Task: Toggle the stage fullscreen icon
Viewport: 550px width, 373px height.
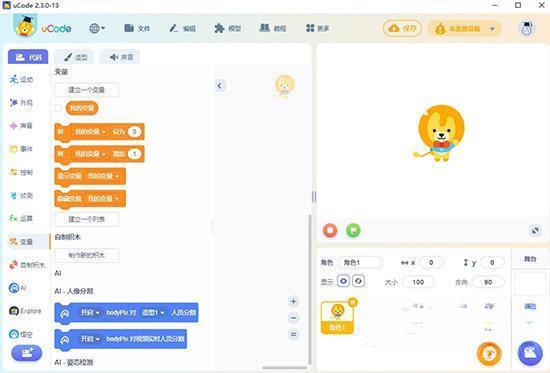Action: 535,231
